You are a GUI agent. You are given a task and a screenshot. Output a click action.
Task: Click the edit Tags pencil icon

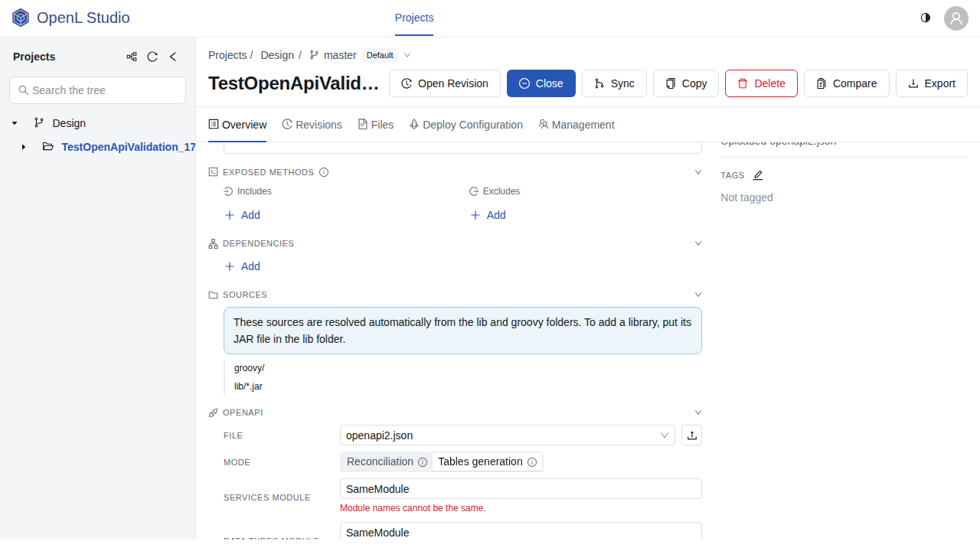pyautogui.click(x=758, y=175)
